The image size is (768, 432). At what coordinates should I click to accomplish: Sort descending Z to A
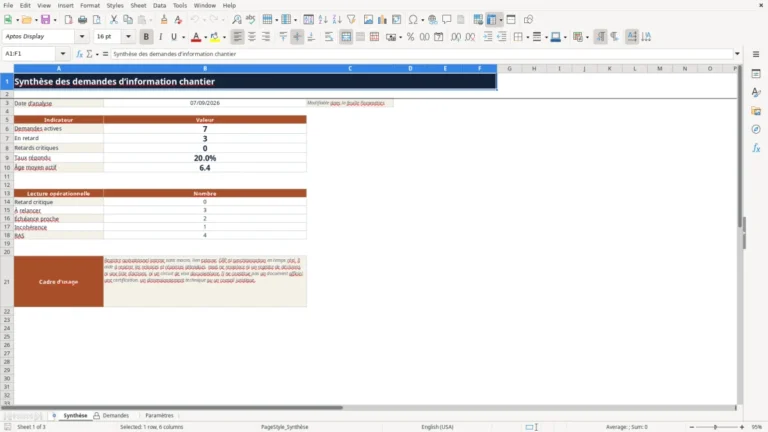coord(337,20)
